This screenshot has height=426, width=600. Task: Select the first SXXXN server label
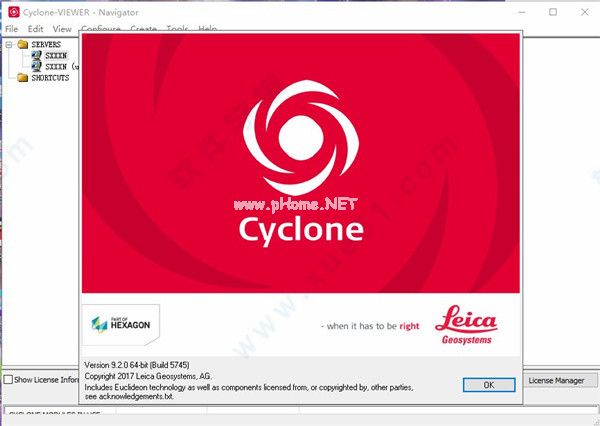click(56, 56)
